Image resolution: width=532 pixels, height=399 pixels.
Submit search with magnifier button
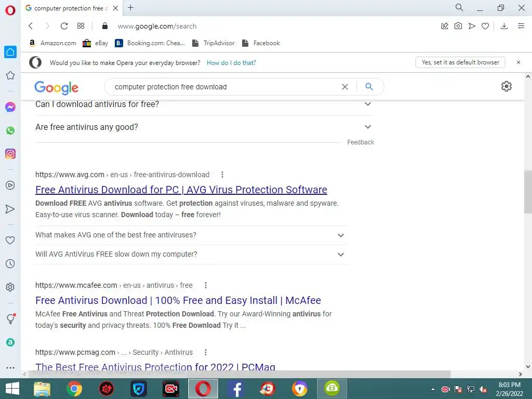[369, 87]
